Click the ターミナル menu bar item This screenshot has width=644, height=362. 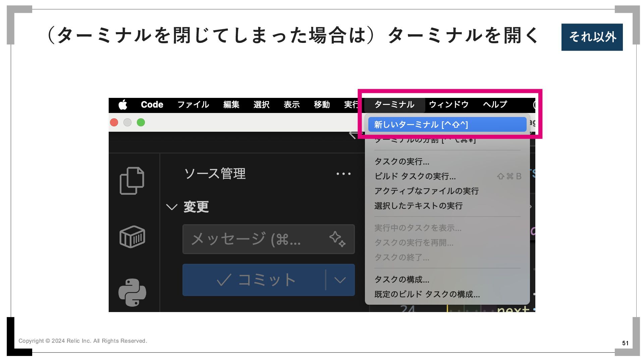click(394, 105)
